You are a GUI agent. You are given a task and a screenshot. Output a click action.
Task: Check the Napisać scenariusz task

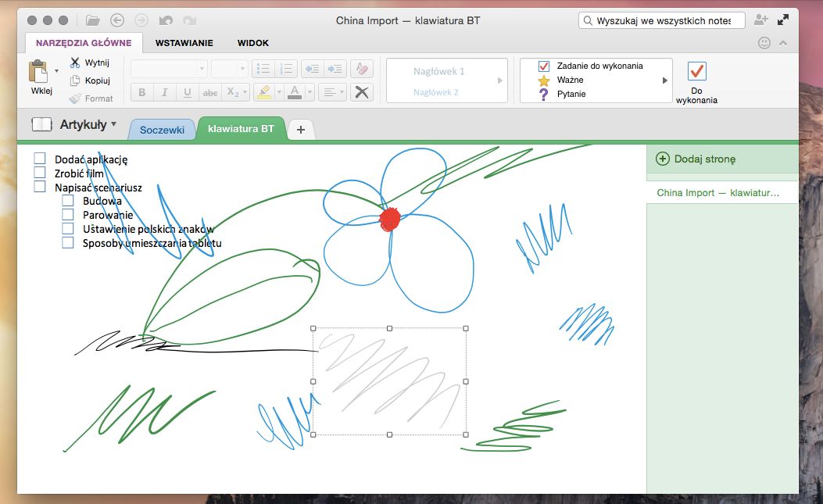click(39, 187)
